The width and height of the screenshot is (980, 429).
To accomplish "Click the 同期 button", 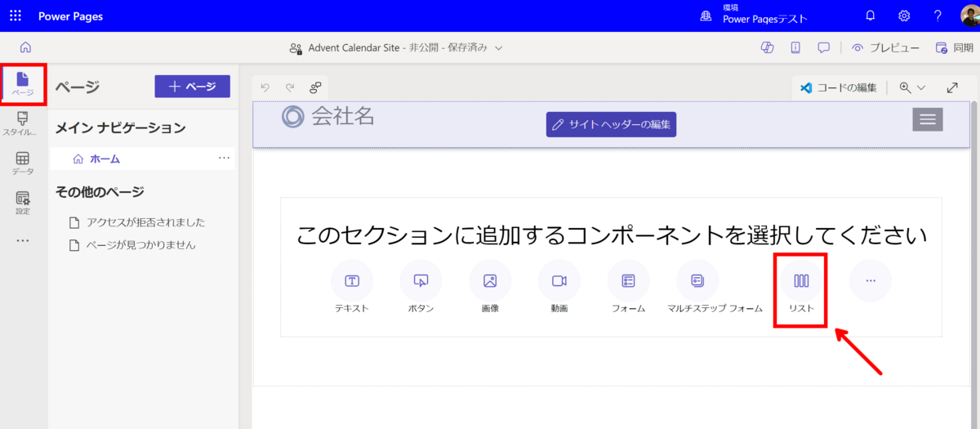I will [x=954, y=47].
